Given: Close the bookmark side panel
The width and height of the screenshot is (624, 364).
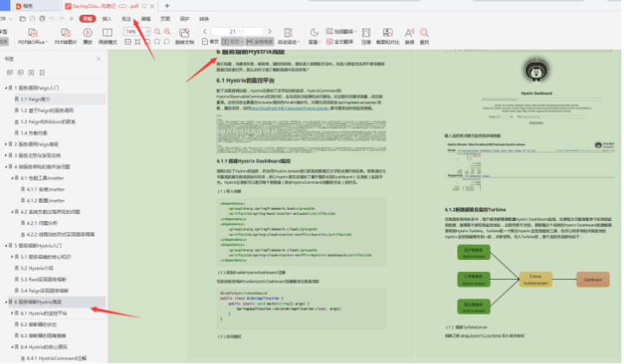Looking at the screenshot, I should [x=98, y=59].
